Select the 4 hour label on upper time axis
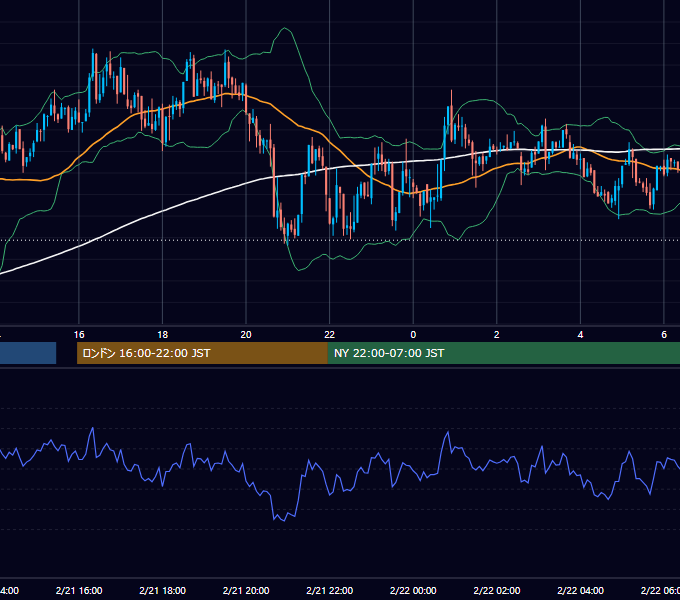 point(580,335)
